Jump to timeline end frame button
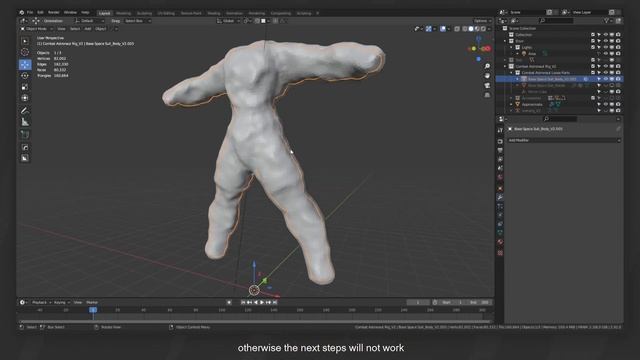The image size is (640, 360). tap(275, 302)
